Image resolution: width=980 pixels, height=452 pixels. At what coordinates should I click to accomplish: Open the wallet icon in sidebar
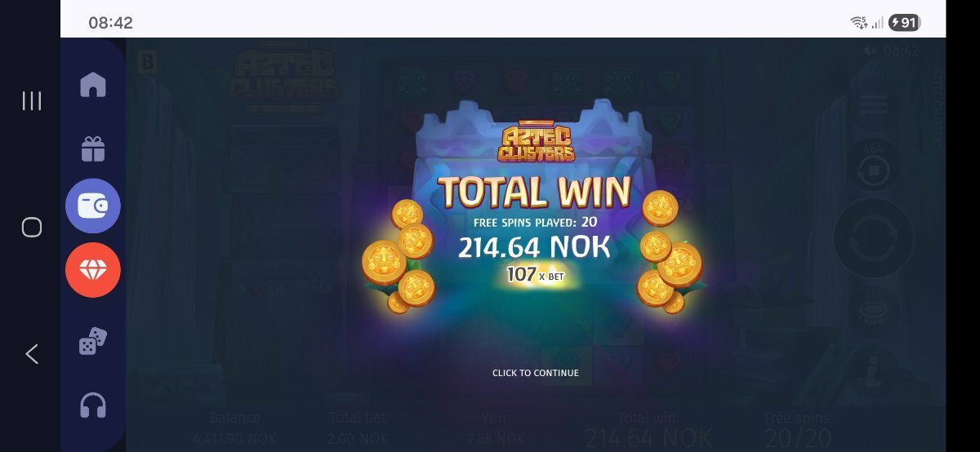(93, 206)
